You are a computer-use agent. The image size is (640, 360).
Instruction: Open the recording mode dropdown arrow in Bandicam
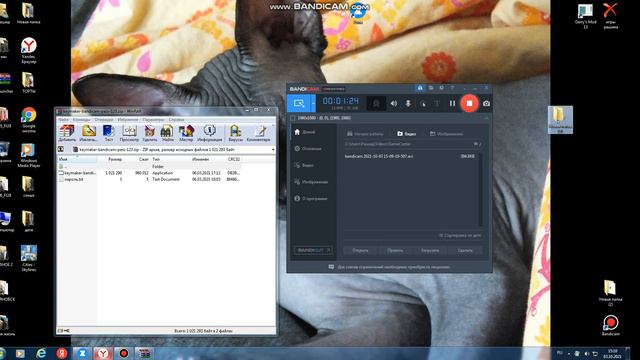[313, 104]
